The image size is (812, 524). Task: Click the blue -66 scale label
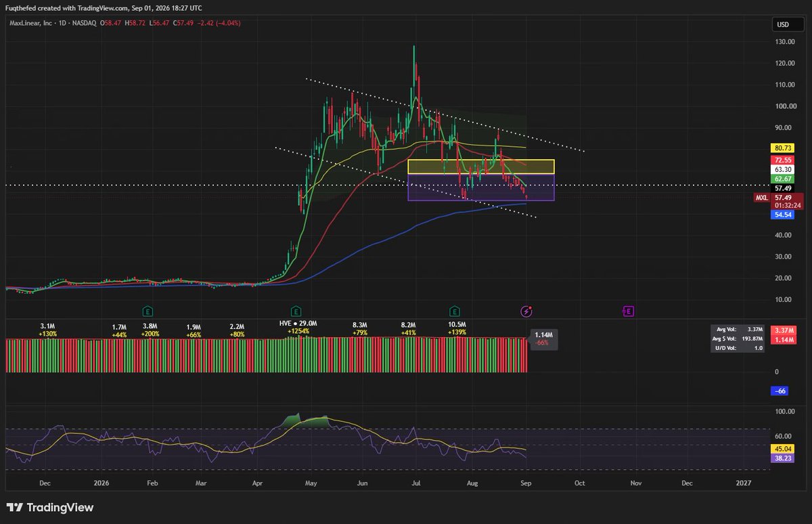(x=780, y=391)
